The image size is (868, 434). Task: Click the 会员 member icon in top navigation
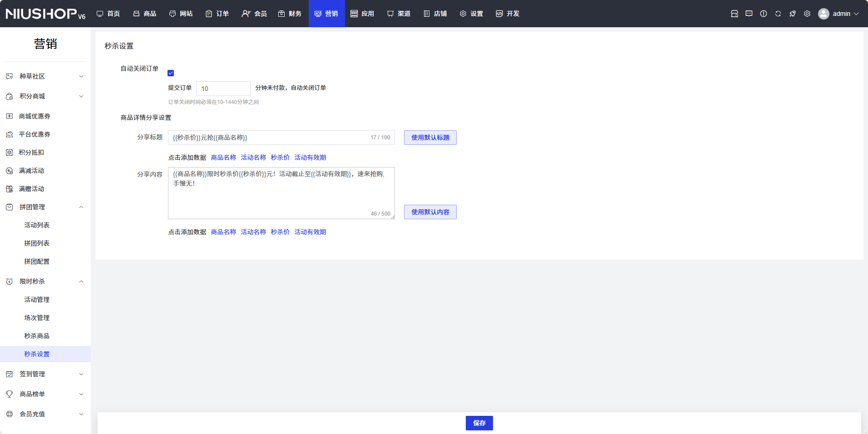pos(246,14)
